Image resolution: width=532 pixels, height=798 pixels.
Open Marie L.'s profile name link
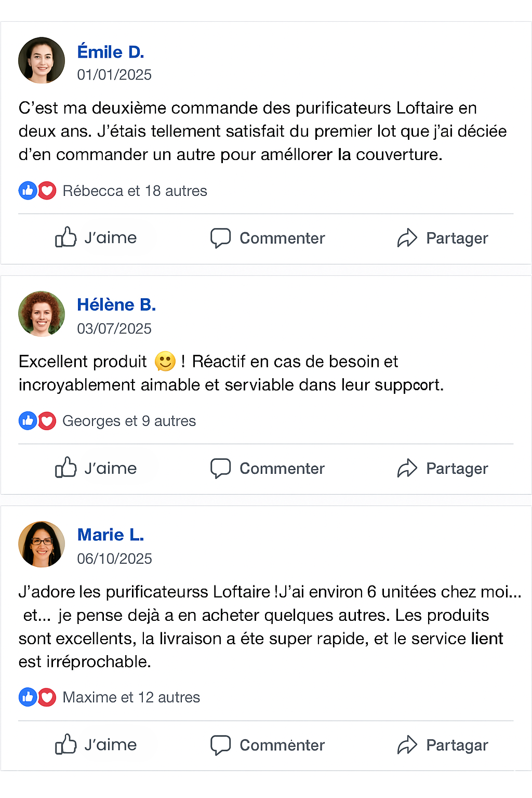coord(111,535)
